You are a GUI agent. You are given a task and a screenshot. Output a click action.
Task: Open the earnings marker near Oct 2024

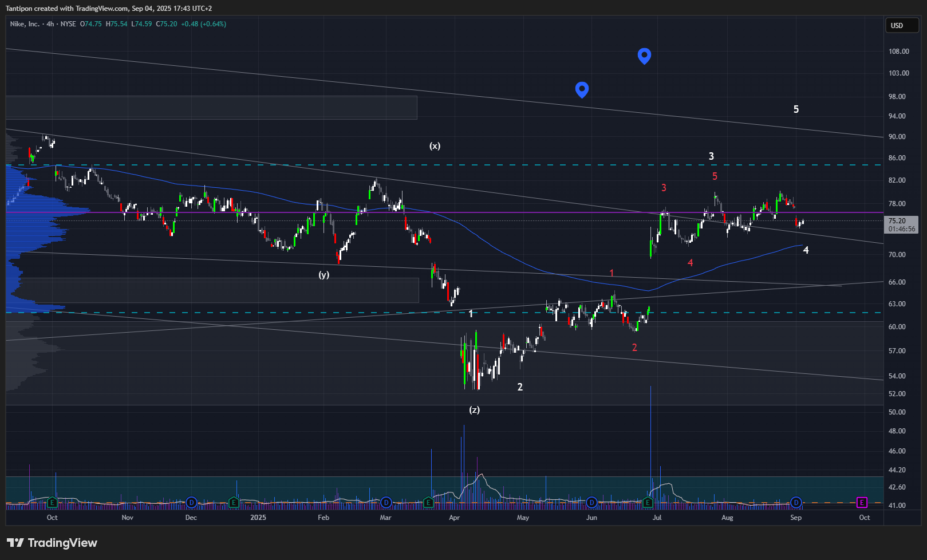[x=52, y=503]
